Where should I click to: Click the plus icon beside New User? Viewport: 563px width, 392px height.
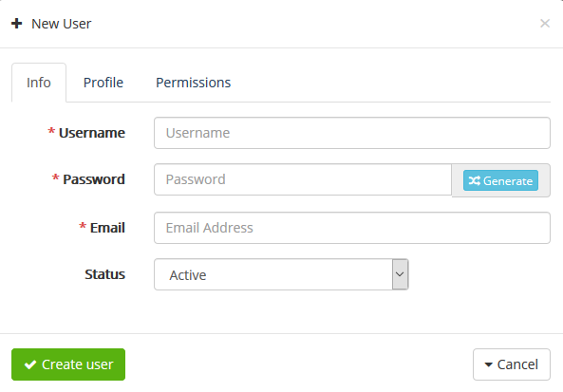click(x=16, y=24)
